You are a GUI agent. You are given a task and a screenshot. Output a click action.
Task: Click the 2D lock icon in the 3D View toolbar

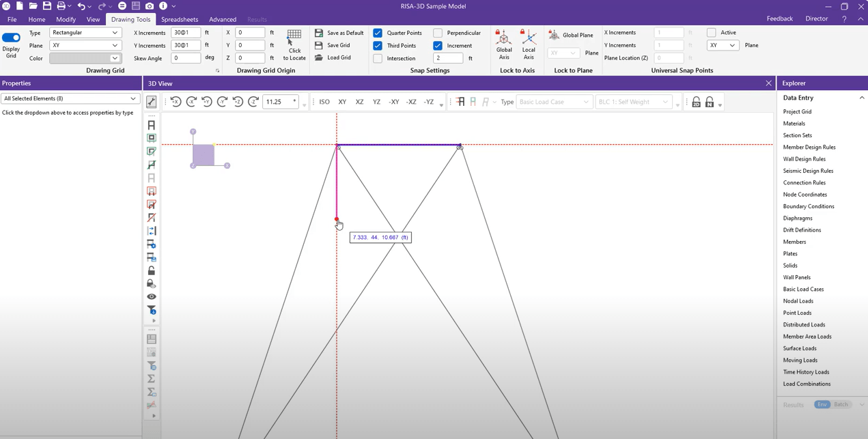tap(696, 102)
